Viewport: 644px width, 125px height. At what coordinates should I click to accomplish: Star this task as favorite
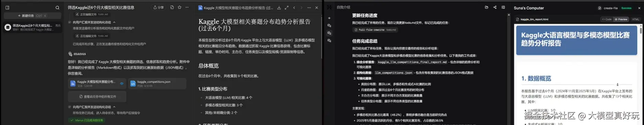point(180,7)
